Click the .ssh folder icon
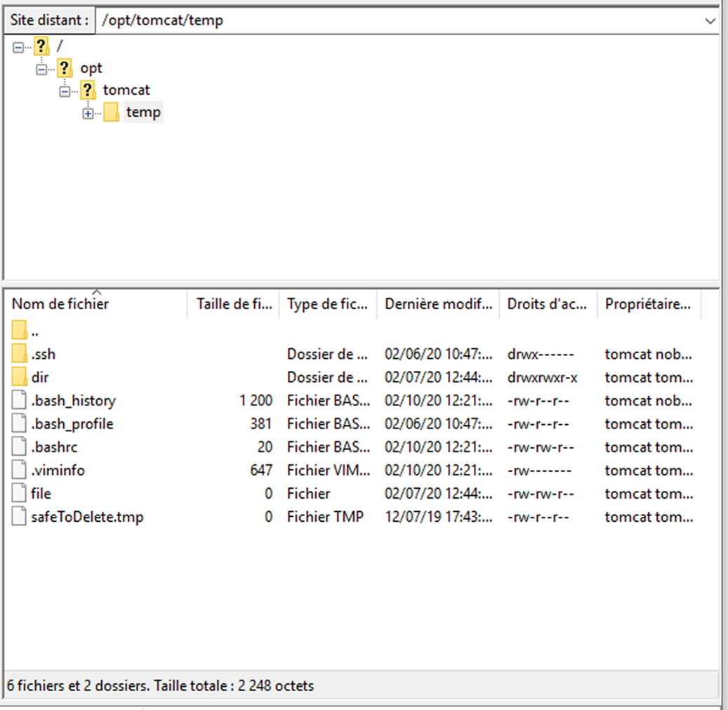Viewport: 728px width, 710px height. [20, 354]
